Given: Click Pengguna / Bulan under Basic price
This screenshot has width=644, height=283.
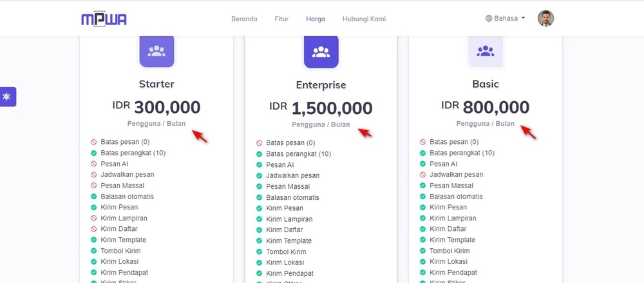Looking at the screenshot, I should click(x=486, y=123).
